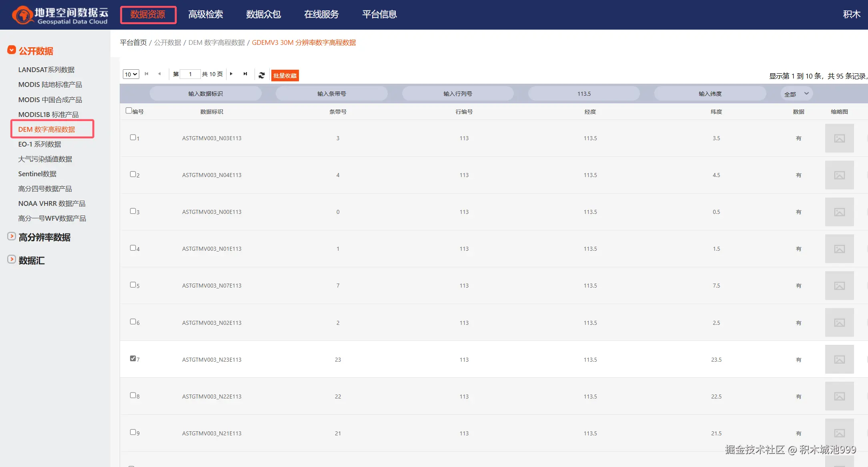Click the refresh table icon

262,75
